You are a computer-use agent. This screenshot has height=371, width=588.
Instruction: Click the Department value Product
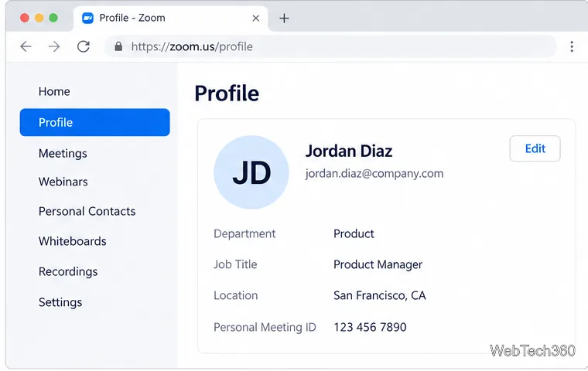point(354,233)
